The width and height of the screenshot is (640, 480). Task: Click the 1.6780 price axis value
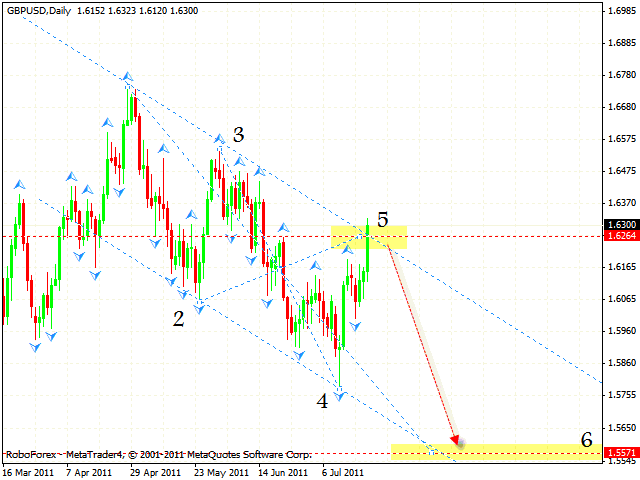click(x=622, y=75)
